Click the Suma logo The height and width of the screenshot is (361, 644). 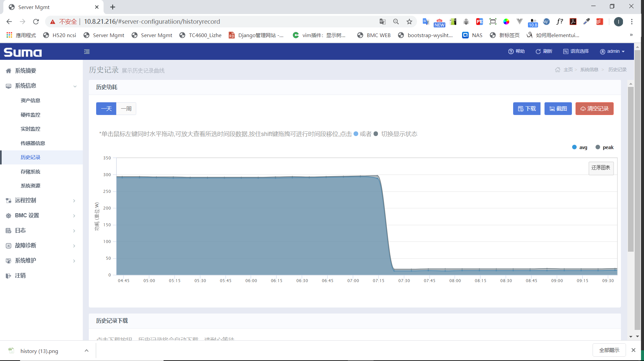pos(23,52)
